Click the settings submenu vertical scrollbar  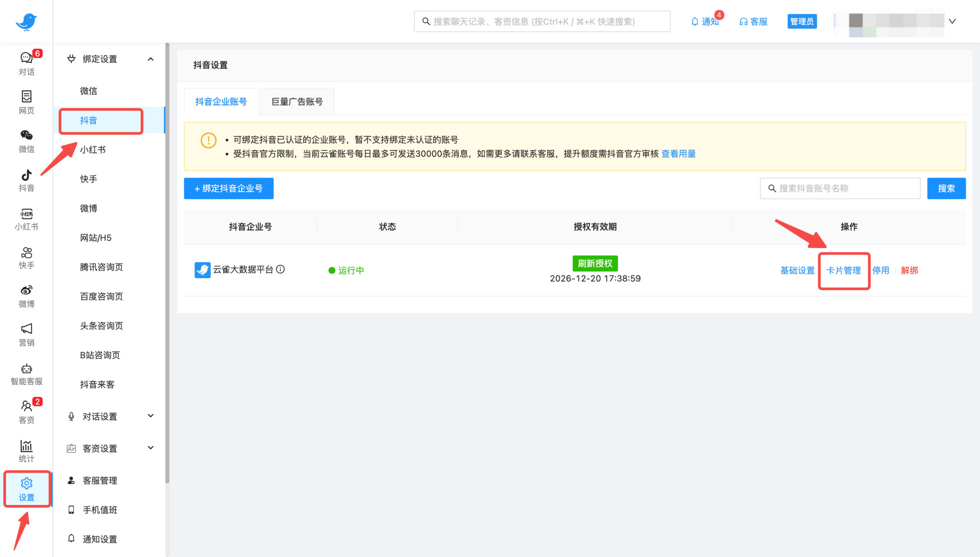167,263
